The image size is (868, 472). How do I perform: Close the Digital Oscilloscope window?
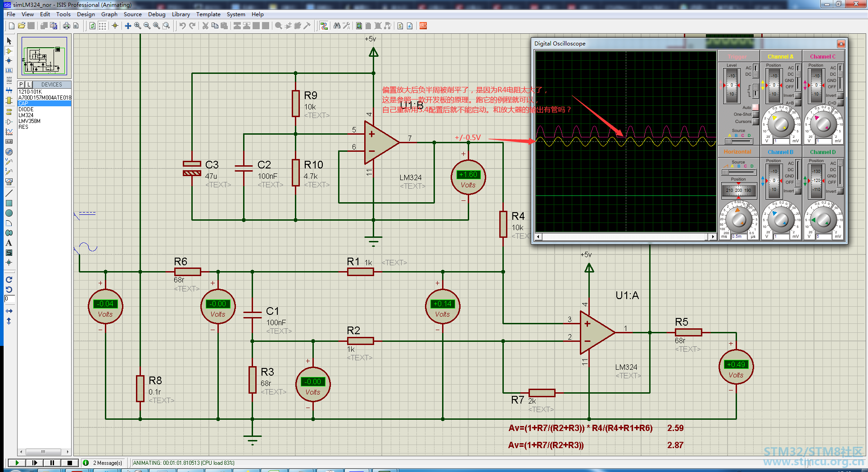[x=841, y=44]
